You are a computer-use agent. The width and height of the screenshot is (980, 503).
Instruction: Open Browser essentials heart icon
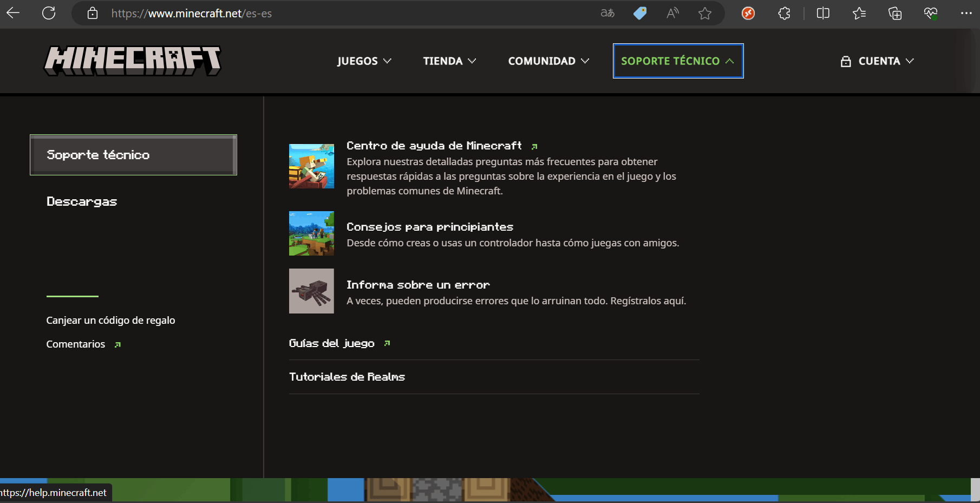931,13
